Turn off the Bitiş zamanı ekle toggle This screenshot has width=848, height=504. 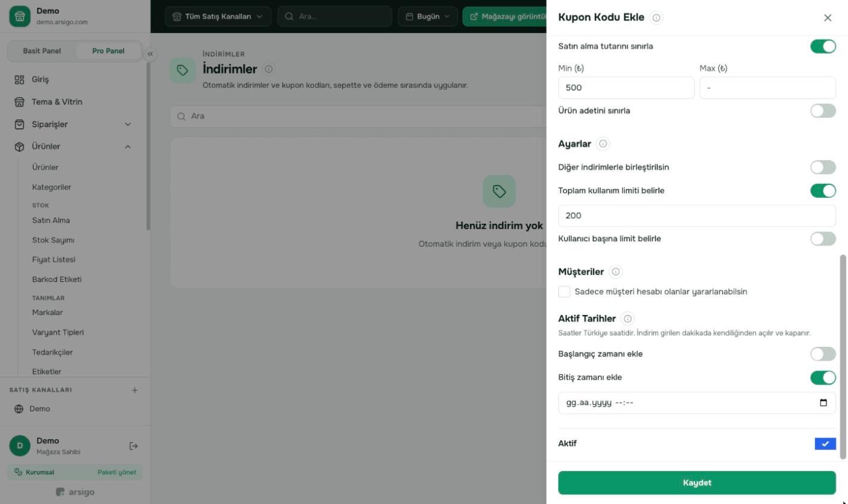[823, 377]
